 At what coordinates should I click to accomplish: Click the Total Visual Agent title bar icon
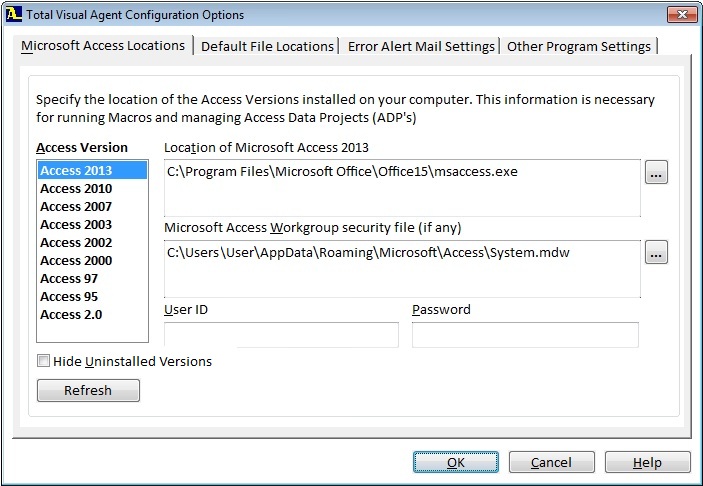coord(13,14)
